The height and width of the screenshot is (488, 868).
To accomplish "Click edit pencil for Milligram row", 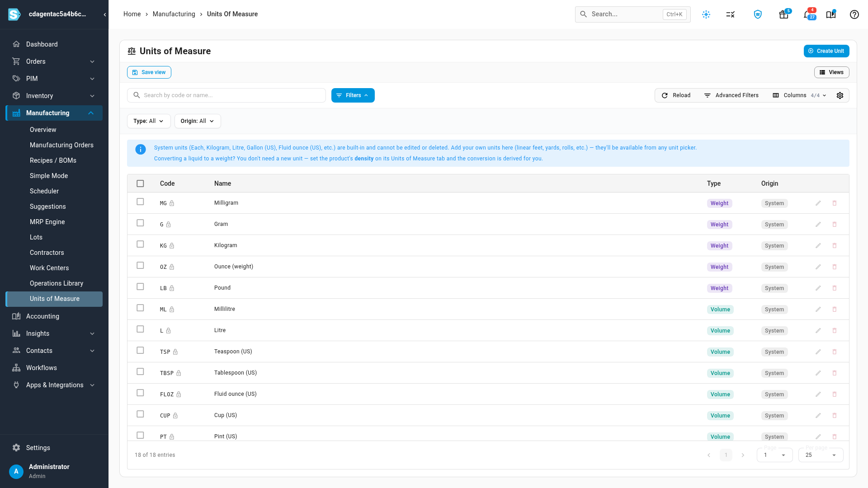I will (x=818, y=203).
